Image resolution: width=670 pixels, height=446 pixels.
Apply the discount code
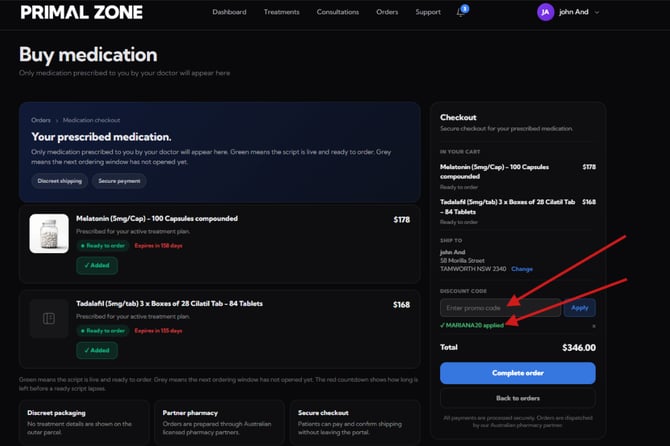(x=580, y=308)
